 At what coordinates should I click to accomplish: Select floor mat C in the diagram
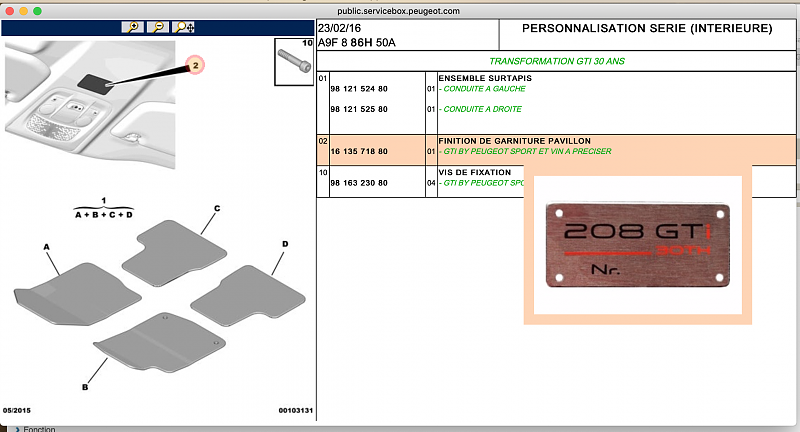pyautogui.click(x=174, y=253)
